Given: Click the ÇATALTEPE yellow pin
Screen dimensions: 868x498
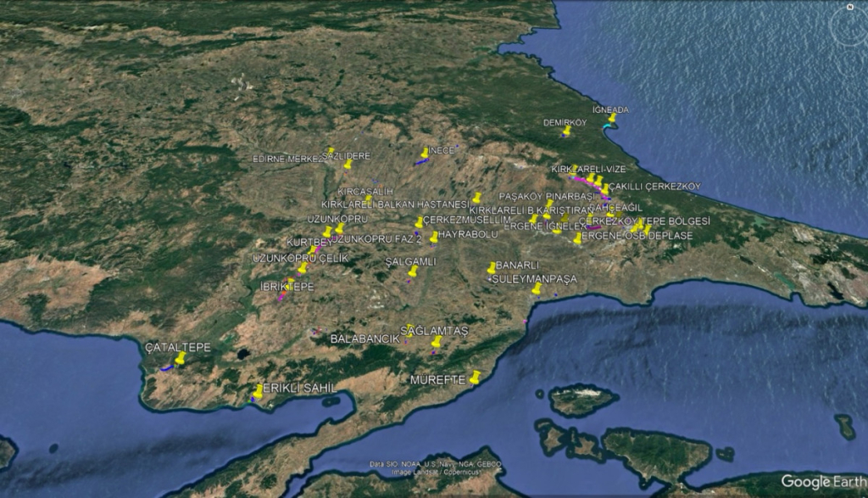Looking at the screenshot, I should [180, 357].
